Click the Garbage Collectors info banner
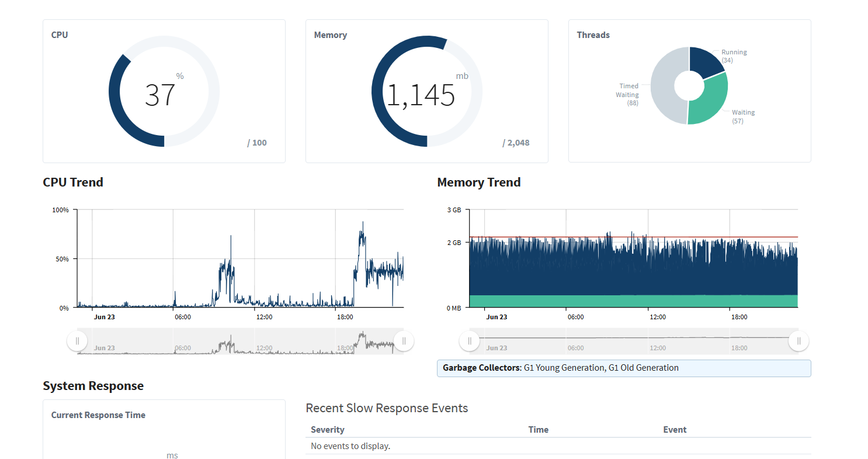The width and height of the screenshot is (868, 459). [624, 368]
